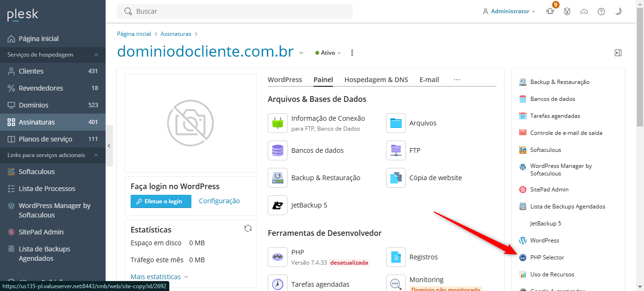Open PHP Selector in right sidebar
Image resolution: width=644 pixels, height=291 pixels.
[547, 258]
